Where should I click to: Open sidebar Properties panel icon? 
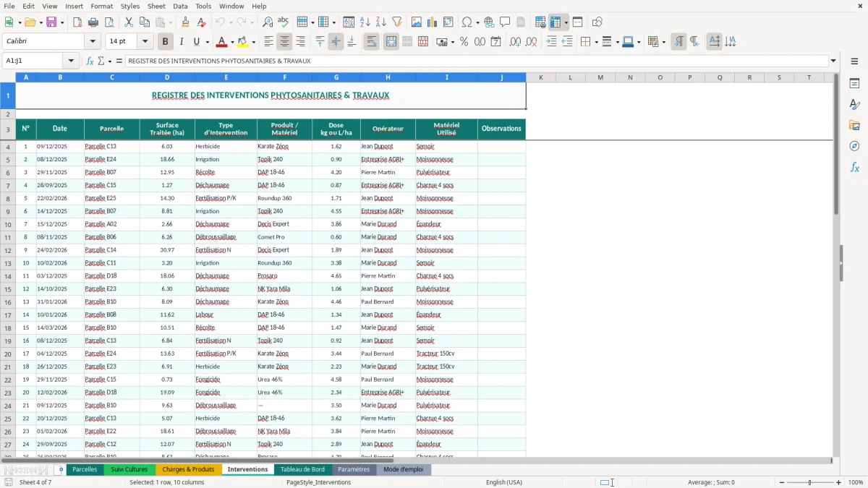coord(854,83)
